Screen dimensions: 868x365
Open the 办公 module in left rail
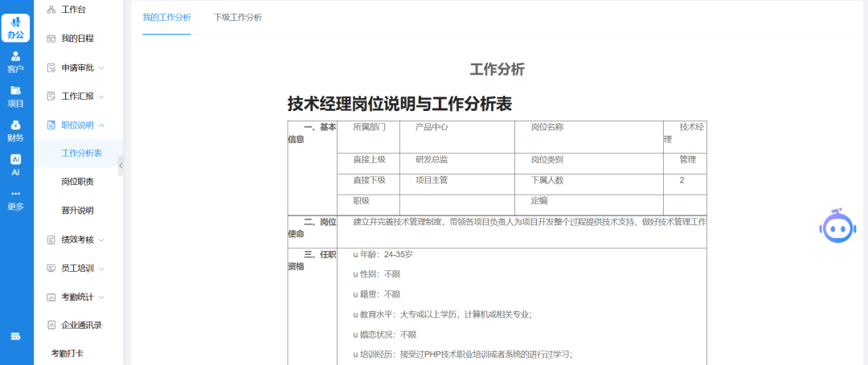pyautogui.click(x=15, y=27)
